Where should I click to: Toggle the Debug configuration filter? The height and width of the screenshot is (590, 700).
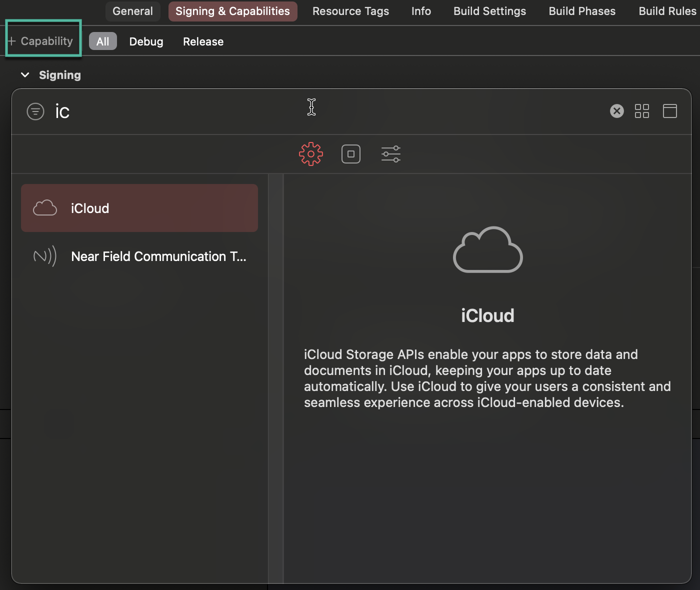(145, 41)
